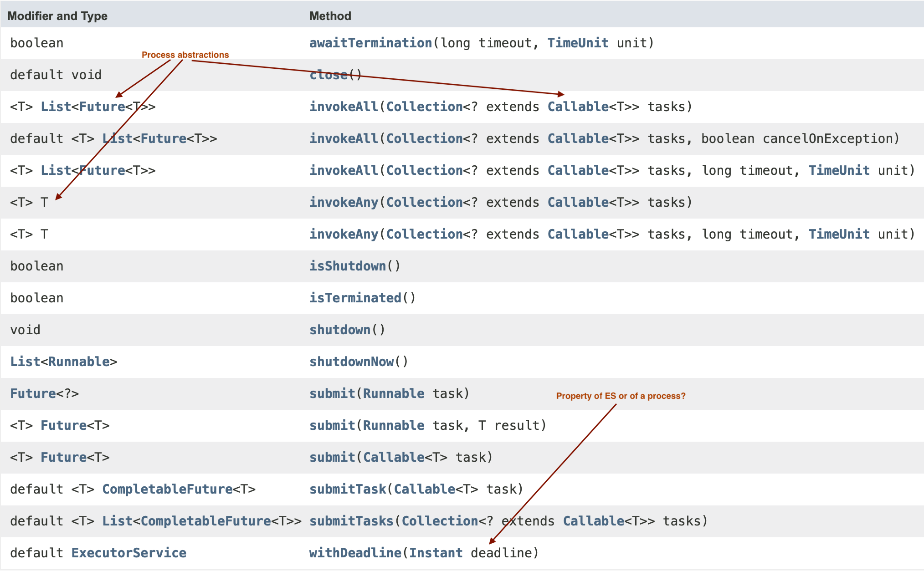This screenshot has width=924, height=571.
Task: Open the CompletableFuture link in submitTask row
Action: coord(167,489)
